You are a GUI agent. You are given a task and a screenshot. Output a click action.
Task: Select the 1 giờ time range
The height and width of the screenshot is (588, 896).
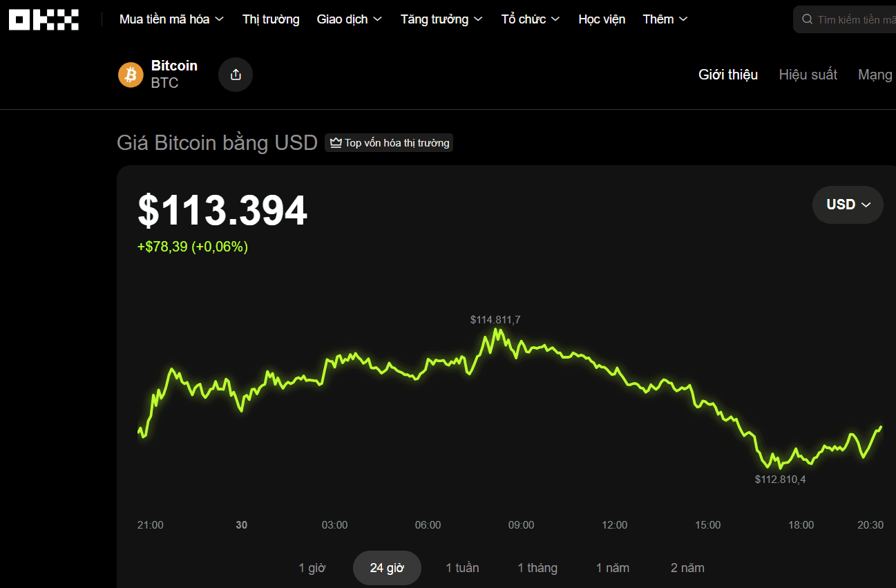coord(312,568)
